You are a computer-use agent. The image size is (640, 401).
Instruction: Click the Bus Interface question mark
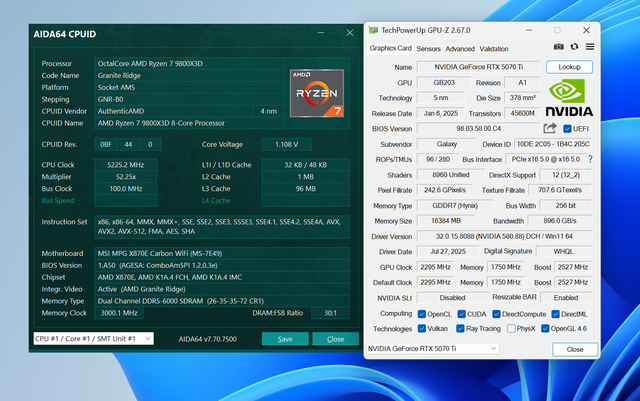[590, 159]
